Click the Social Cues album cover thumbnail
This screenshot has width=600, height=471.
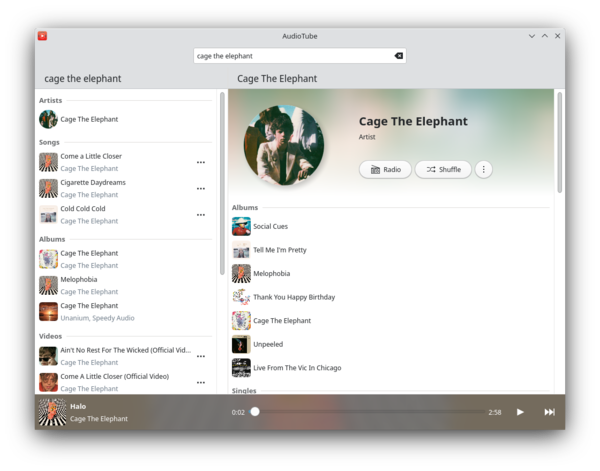click(241, 227)
